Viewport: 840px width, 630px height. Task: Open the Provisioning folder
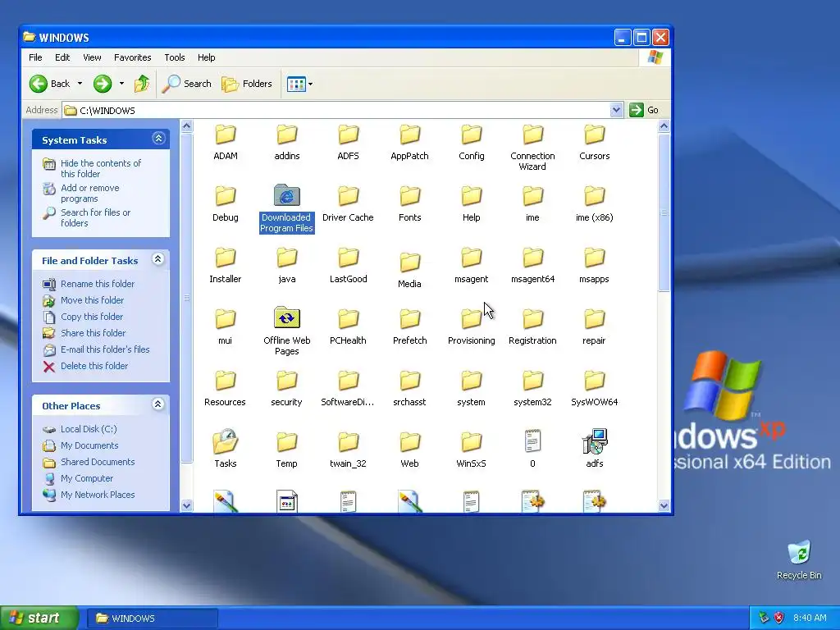click(472, 326)
